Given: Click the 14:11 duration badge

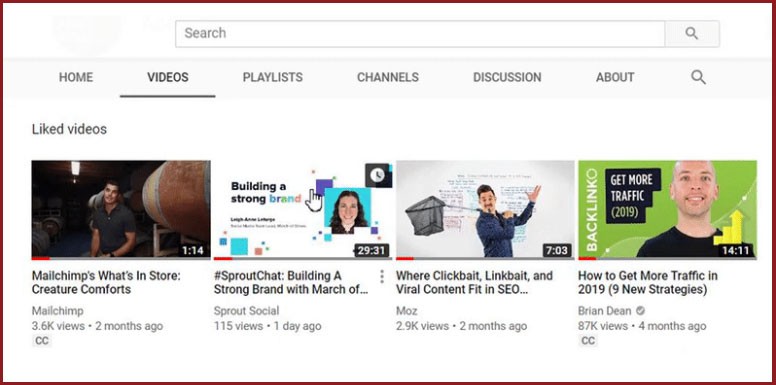Looking at the screenshot, I should point(736,250).
